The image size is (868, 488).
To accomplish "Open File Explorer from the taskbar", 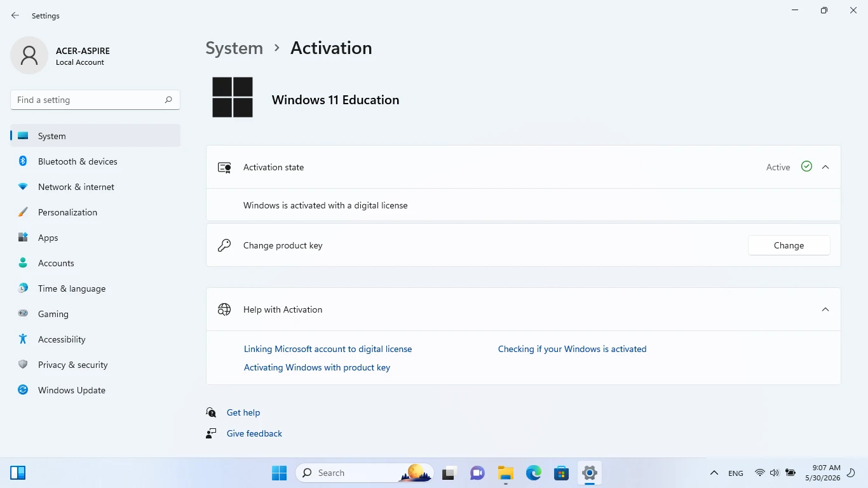I will click(x=505, y=473).
